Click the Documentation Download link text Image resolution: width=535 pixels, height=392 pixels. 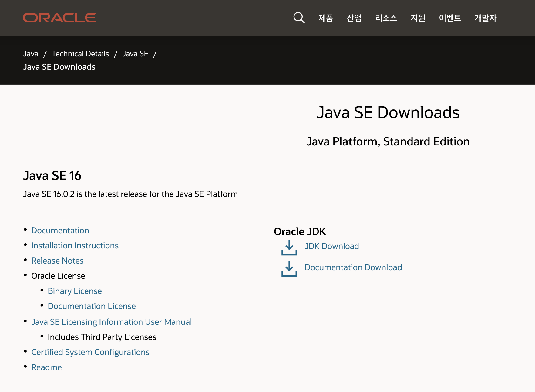(353, 267)
